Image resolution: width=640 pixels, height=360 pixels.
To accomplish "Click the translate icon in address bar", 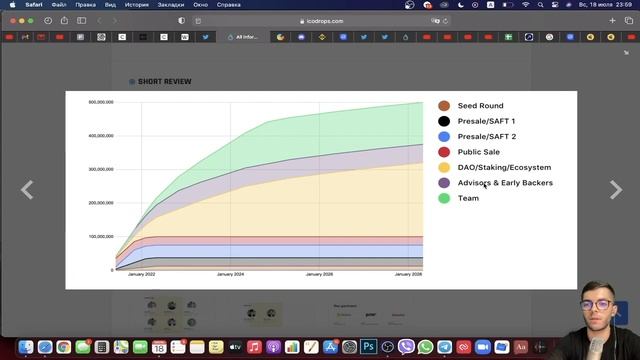I will click(x=436, y=21).
